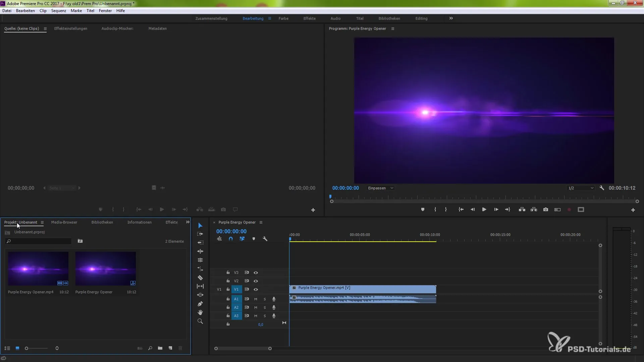Open Bearbeitung workspace menu
Screen dimensions: 644x362
[269, 18]
